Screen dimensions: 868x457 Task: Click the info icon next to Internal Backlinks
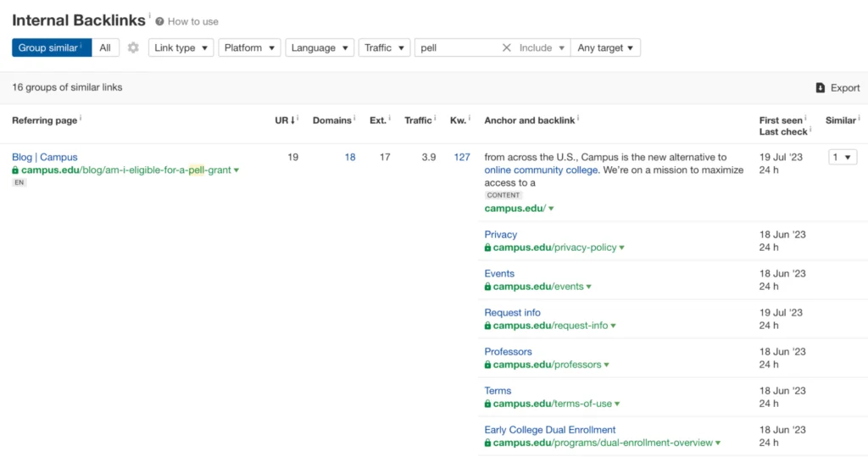(149, 15)
